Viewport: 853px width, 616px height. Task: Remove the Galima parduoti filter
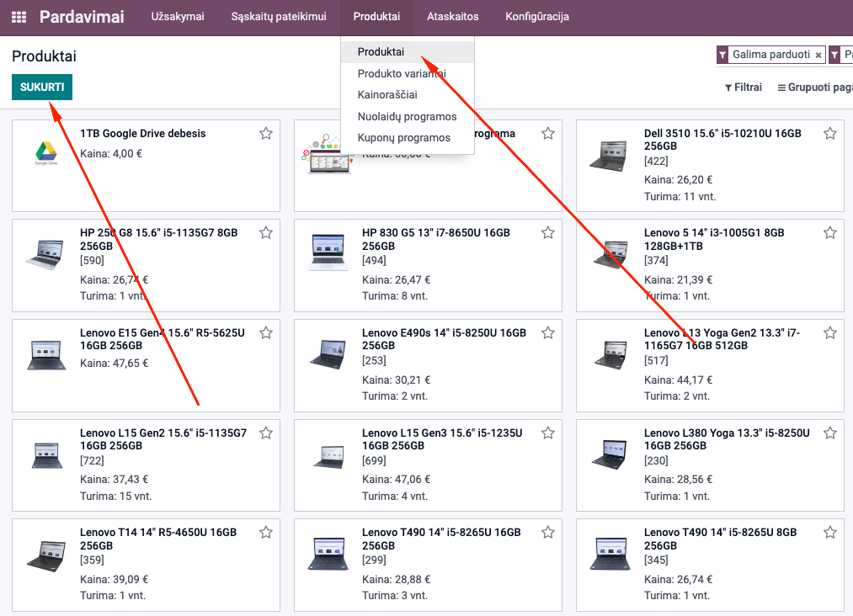[x=818, y=55]
